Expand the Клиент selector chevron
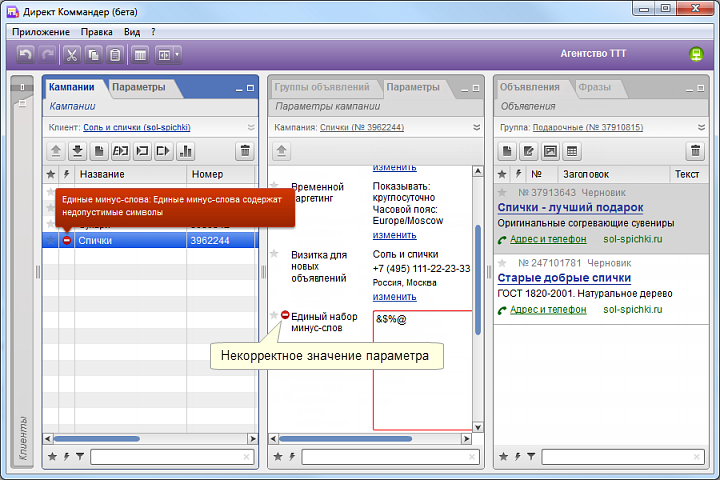Image resolution: width=720 pixels, height=480 pixels. point(251,127)
